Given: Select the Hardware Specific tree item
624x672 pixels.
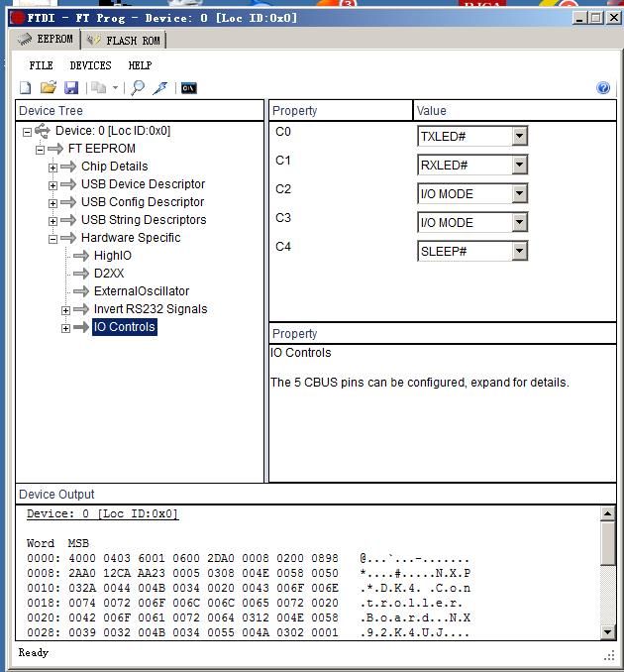Looking at the screenshot, I should pyautogui.click(x=131, y=238).
